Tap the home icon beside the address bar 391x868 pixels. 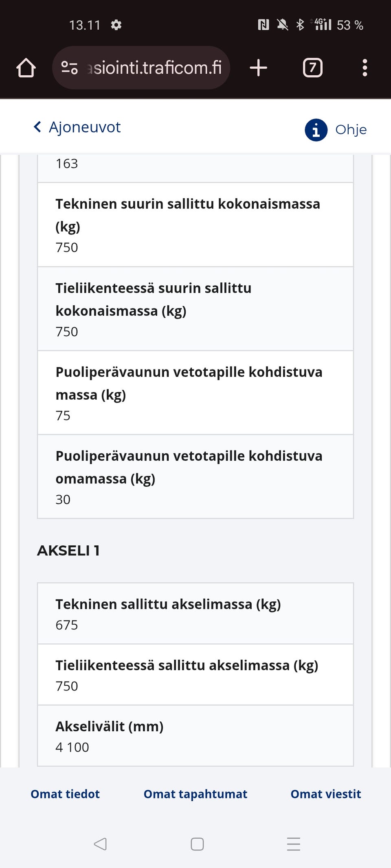[26, 68]
